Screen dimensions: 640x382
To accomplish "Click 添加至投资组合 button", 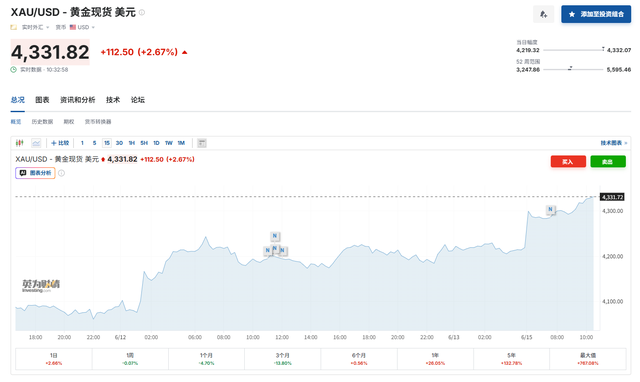I will 596,14.
